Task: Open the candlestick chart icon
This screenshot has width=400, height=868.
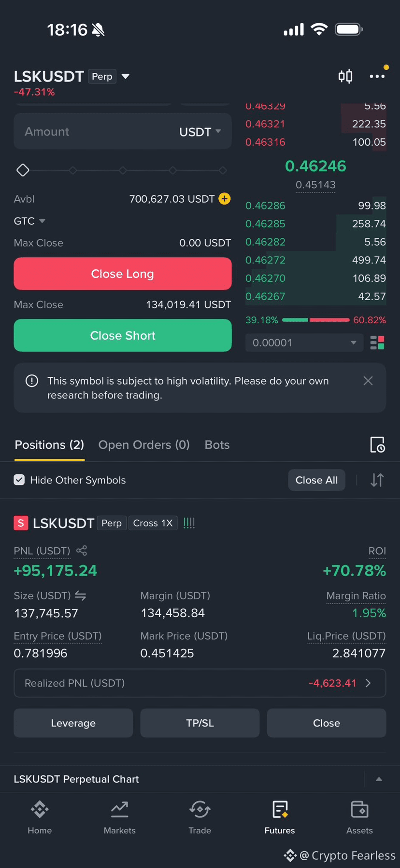Action: (345, 76)
